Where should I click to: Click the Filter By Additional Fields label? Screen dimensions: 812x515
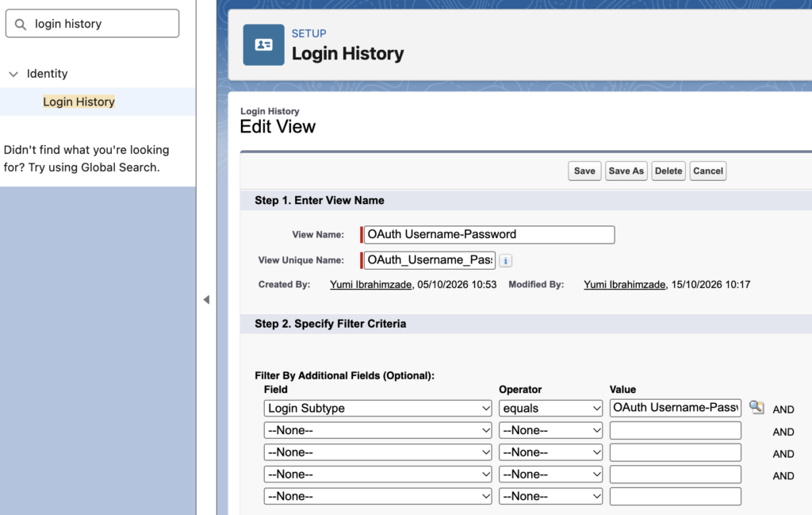click(344, 375)
